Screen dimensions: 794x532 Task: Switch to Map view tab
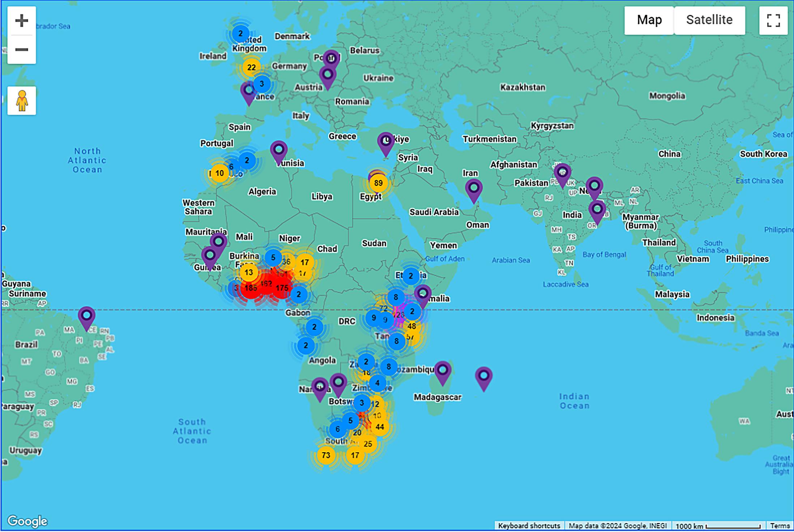pyautogui.click(x=649, y=20)
